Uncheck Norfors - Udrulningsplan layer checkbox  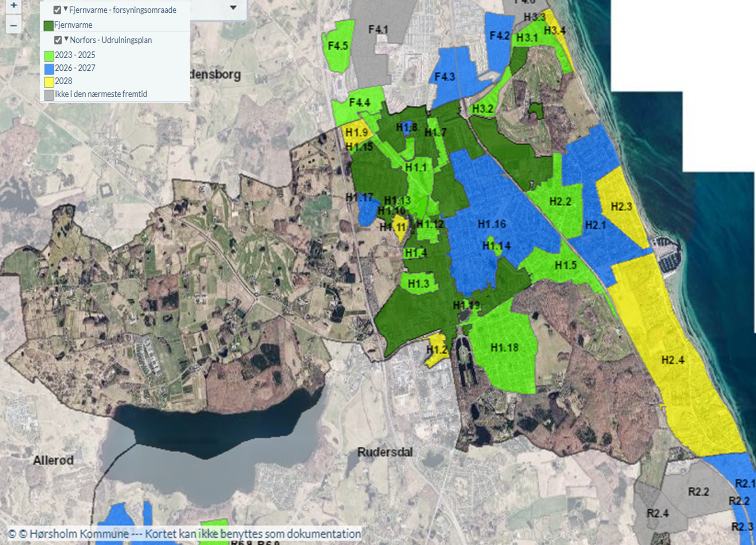tap(58, 40)
